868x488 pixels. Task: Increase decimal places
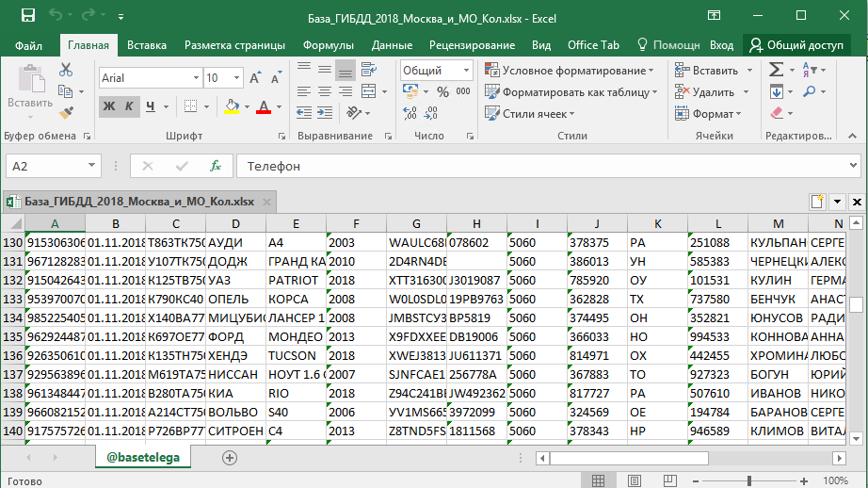click(410, 113)
